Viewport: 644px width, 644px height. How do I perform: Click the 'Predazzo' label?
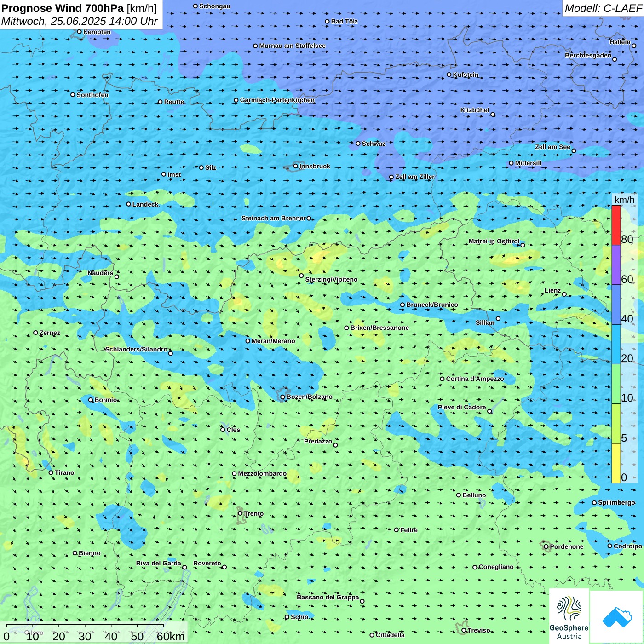point(318,441)
